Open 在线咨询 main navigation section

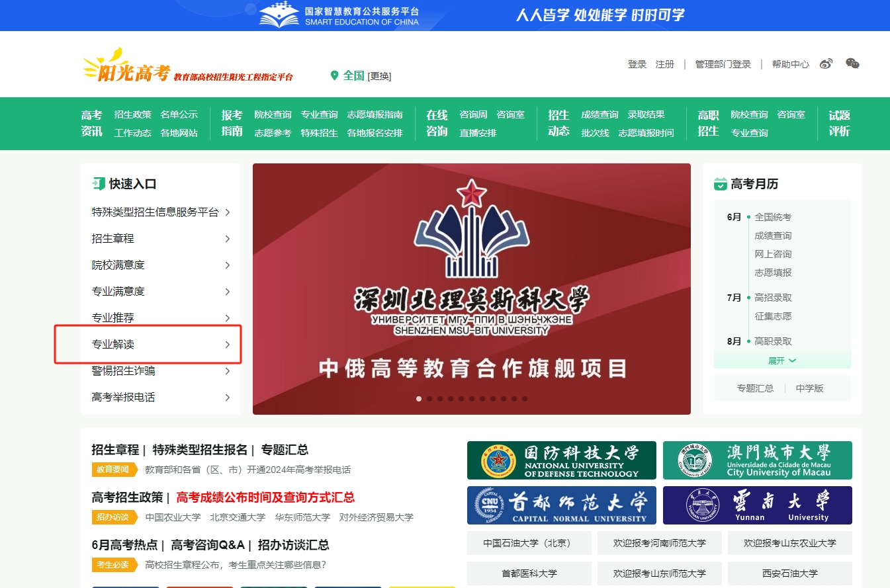[x=437, y=123]
